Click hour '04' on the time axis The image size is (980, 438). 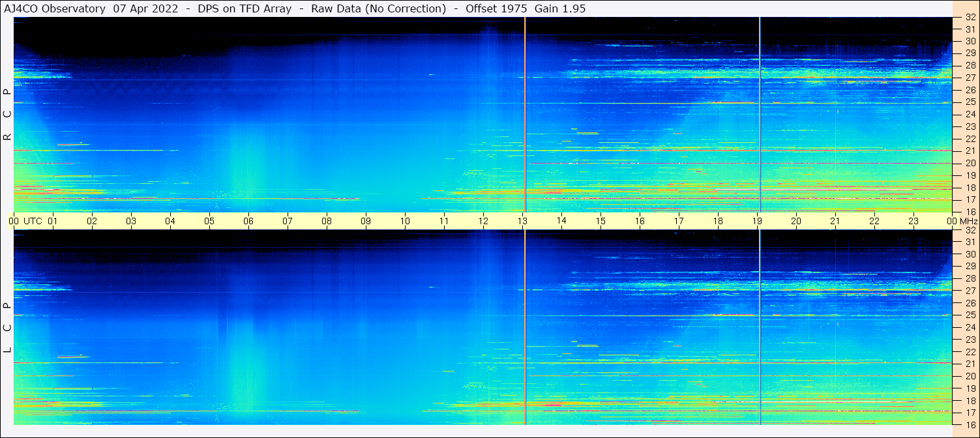(x=170, y=221)
